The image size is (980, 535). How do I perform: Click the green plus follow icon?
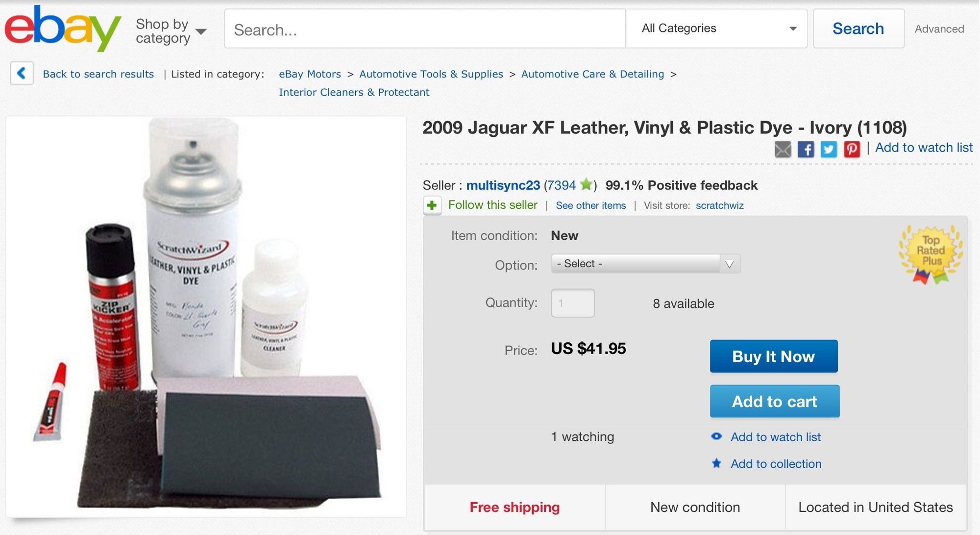432,205
